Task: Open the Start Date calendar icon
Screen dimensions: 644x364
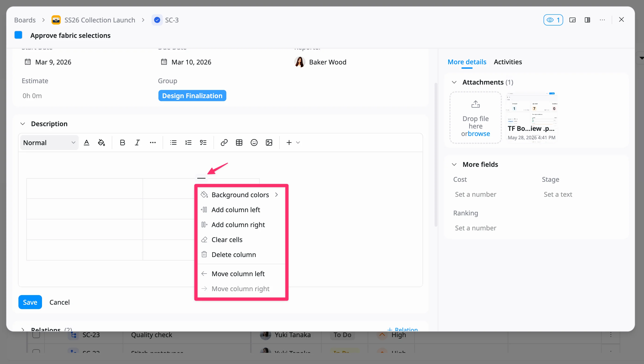Action: pos(28,62)
